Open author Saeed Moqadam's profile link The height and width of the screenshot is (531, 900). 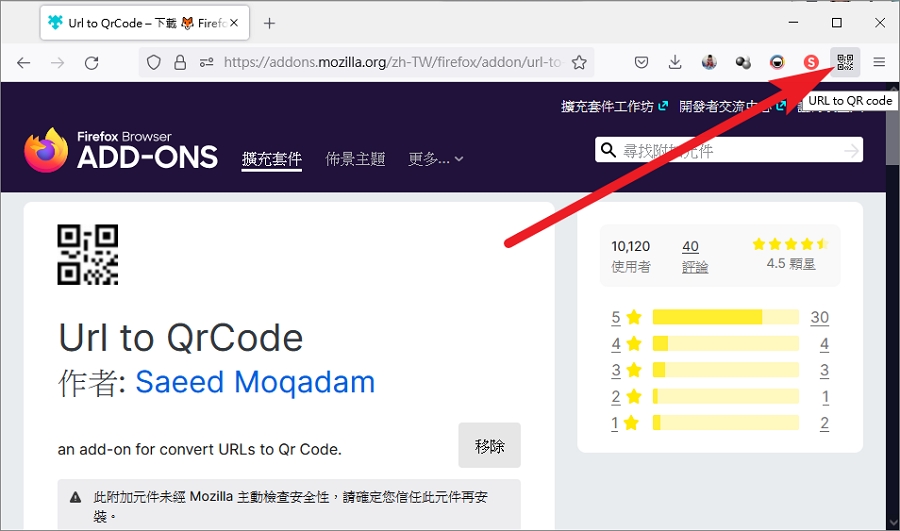(x=255, y=382)
